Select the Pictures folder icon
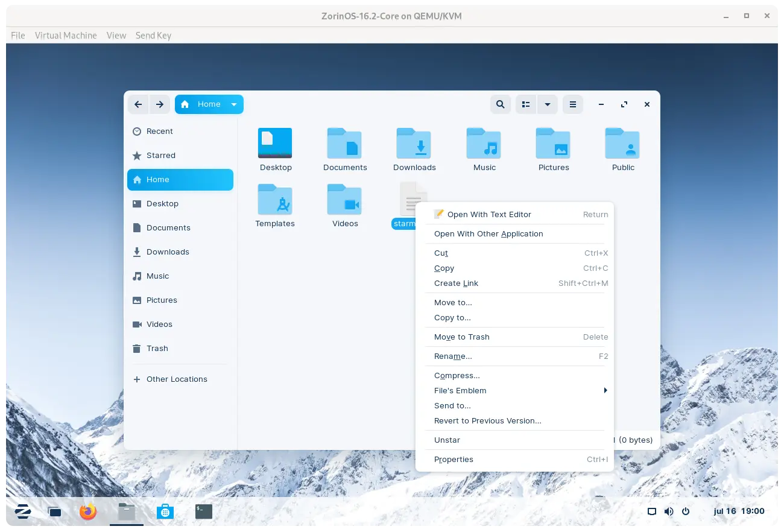The width and height of the screenshot is (784, 532). point(553,143)
